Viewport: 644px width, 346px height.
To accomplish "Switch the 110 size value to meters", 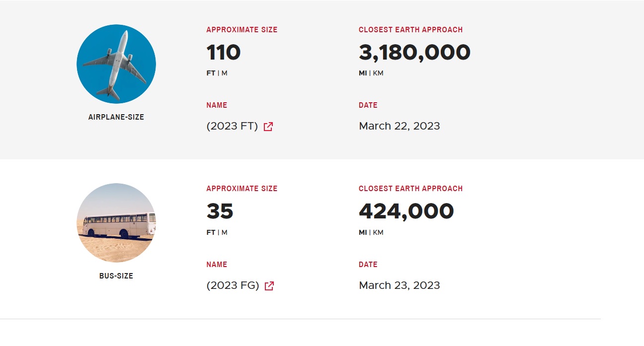I will point(225,73).
